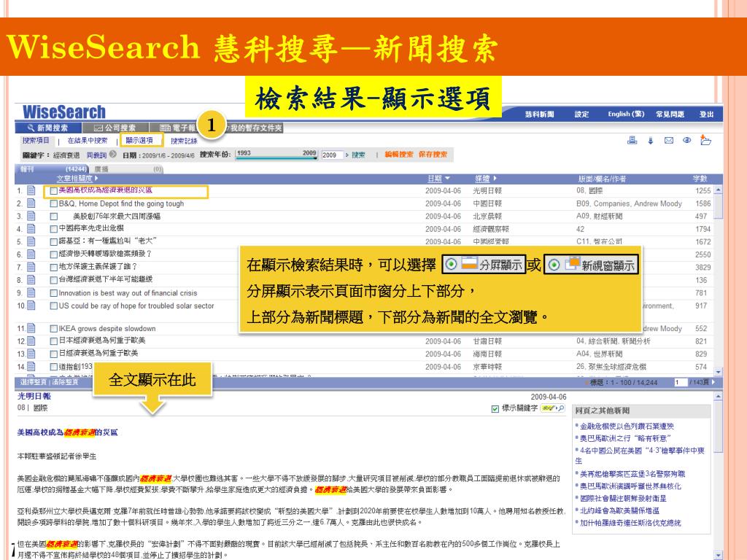
Task: Switch language via English (繁) link
Action: (x=626, y=114)
